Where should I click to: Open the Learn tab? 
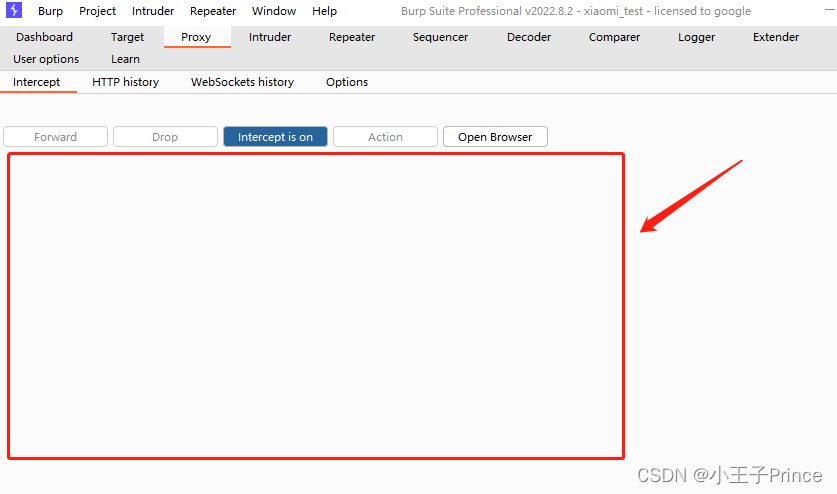click(125, 59)
